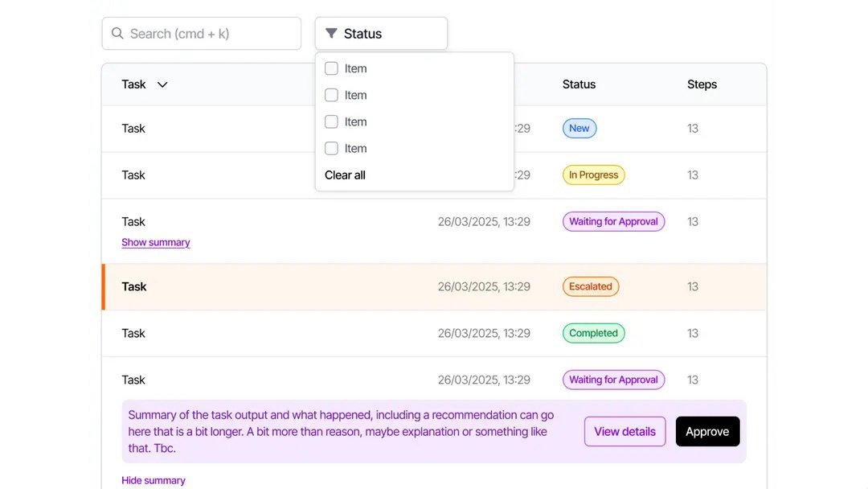868x489 pixels.
Task: Sort by the Task column chevron
Action: point(162,84)
